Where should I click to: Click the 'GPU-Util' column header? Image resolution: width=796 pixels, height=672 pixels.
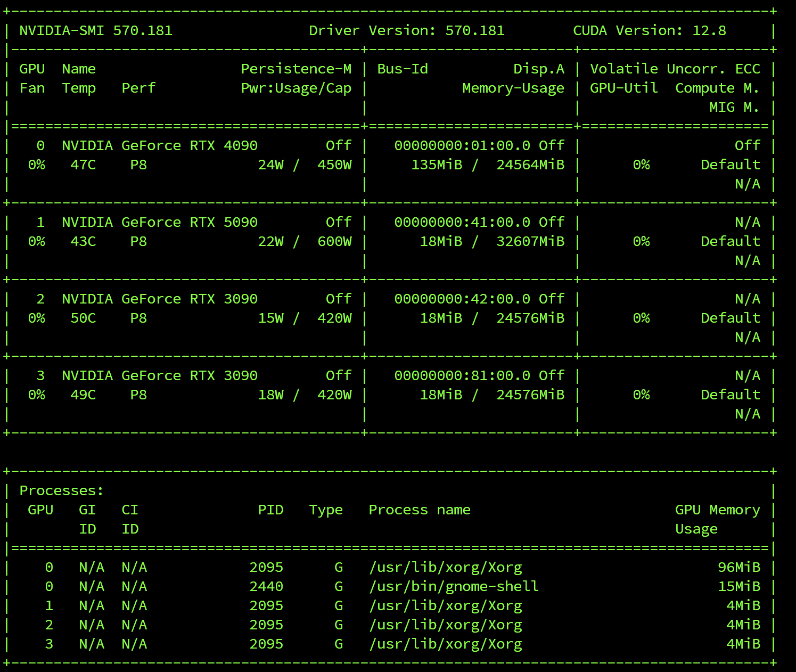[x=624, y=88]
